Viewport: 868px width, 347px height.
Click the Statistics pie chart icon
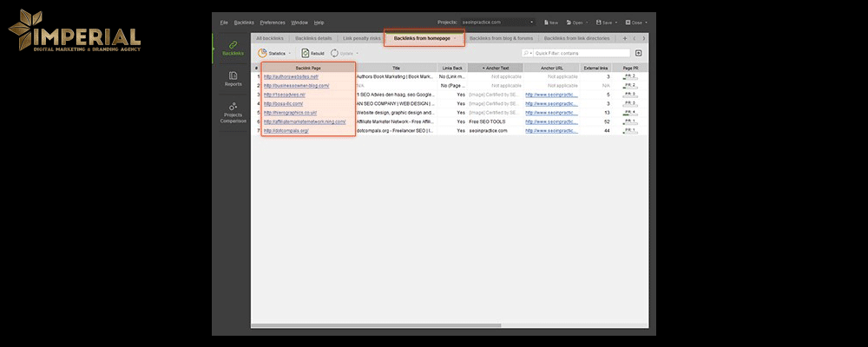[262, 53]
